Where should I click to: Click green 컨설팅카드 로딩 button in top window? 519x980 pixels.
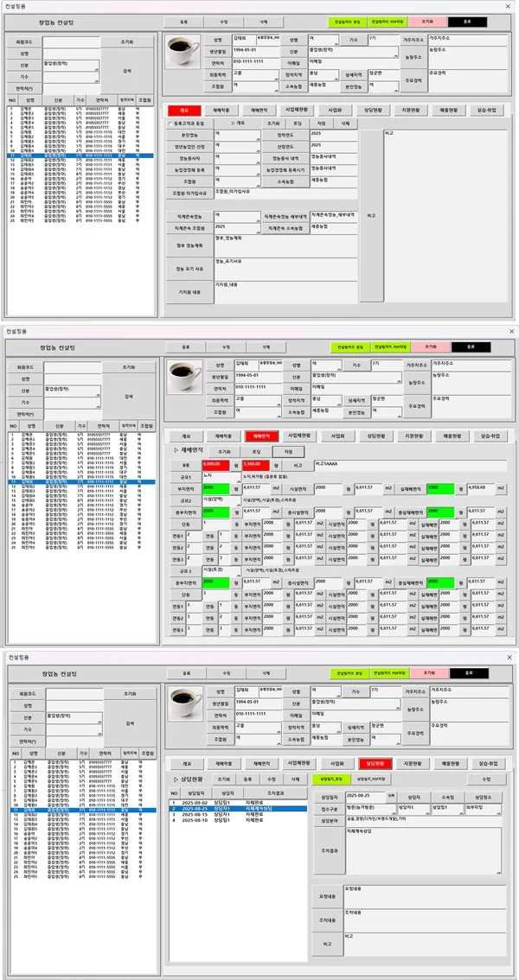(348, 22)
